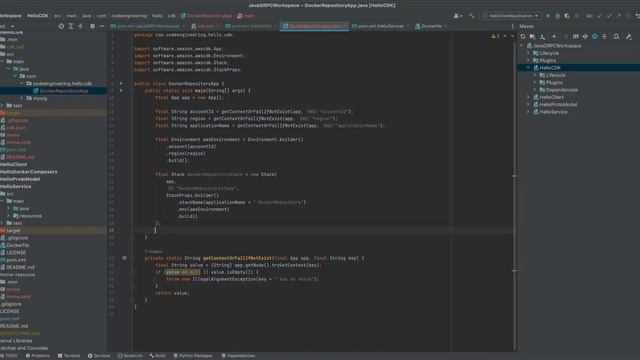Reload all Maven projects
The width and height of the screenshot is (640, 360).
pos(523,37)
